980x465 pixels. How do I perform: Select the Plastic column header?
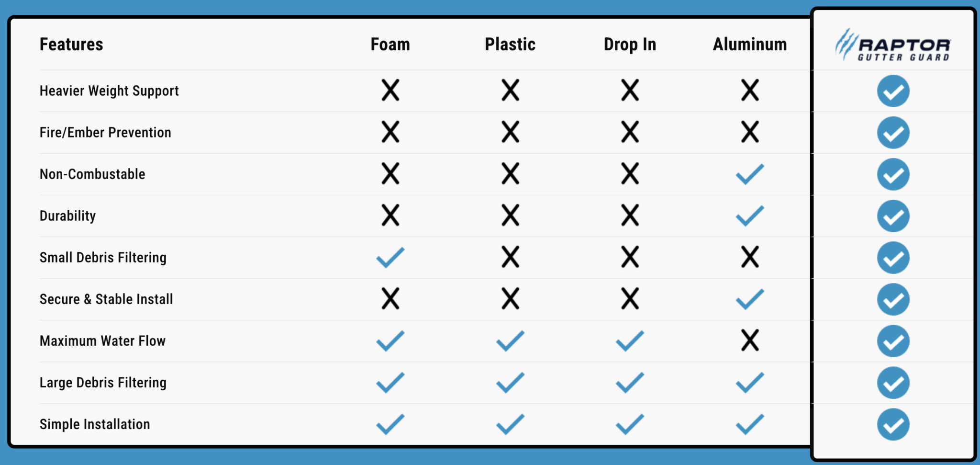pyautogui.click(x=510, y=45)
